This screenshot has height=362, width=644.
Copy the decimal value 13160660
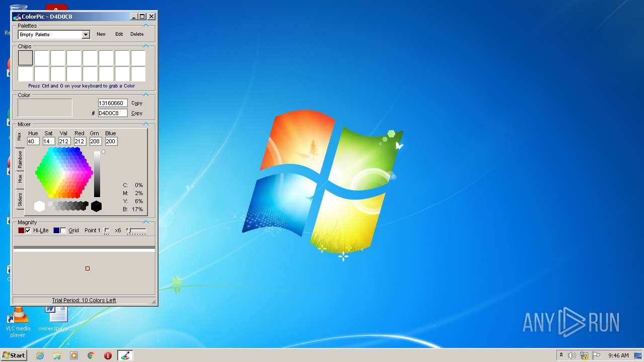(137, 103)
